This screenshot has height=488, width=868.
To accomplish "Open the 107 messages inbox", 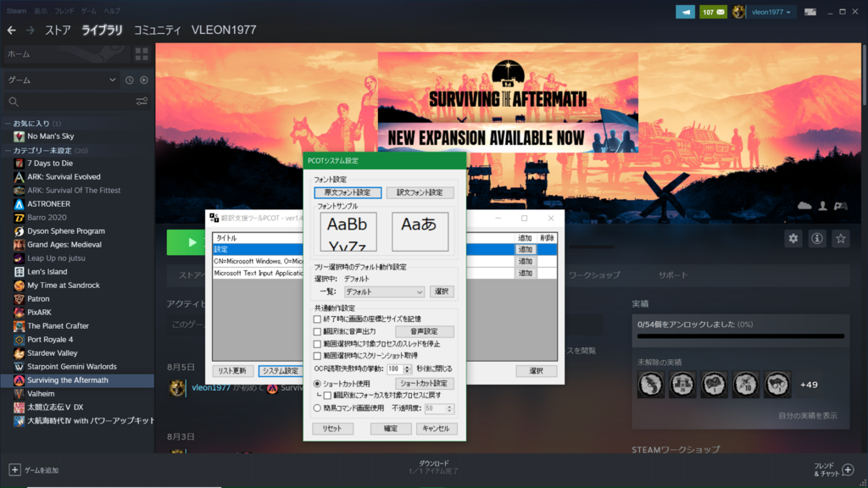I will 713,12.
